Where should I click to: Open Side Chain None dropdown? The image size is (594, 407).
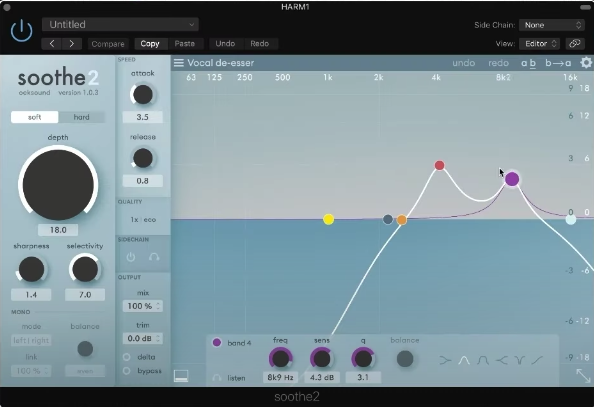(x=552, y=25)
